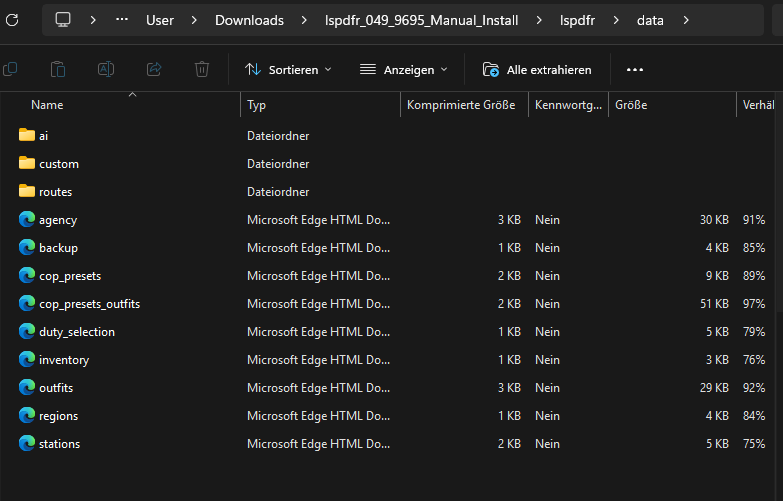The height and width of the screenshot is (501, 783).
Task: Sort by Verhäl column header
Action: pos(759,105)
